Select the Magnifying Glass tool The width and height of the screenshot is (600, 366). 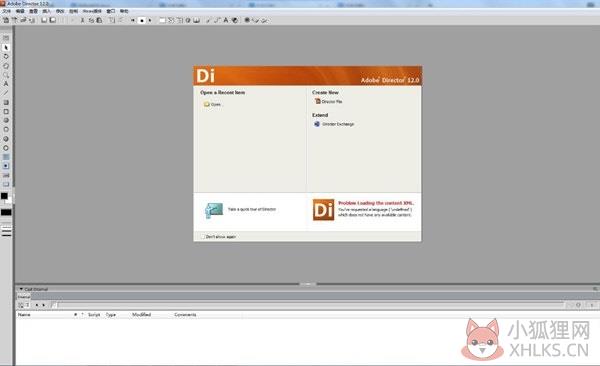pos(6,75)
